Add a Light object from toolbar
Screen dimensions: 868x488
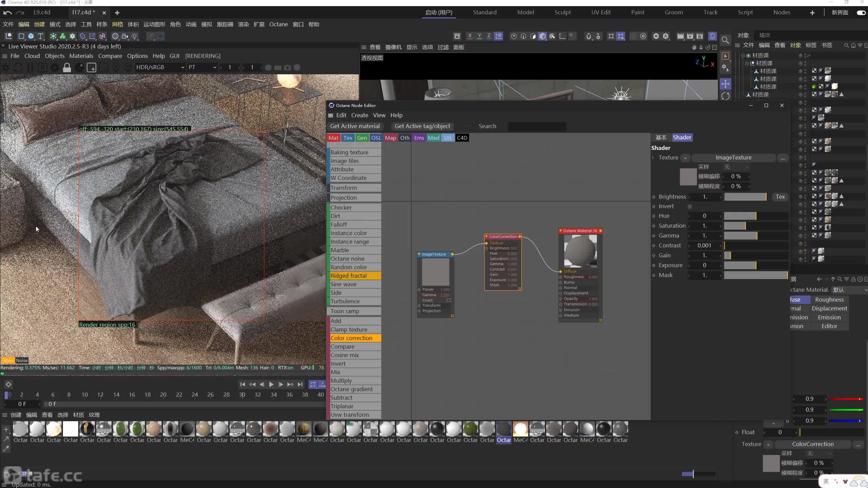coord(135,36)
